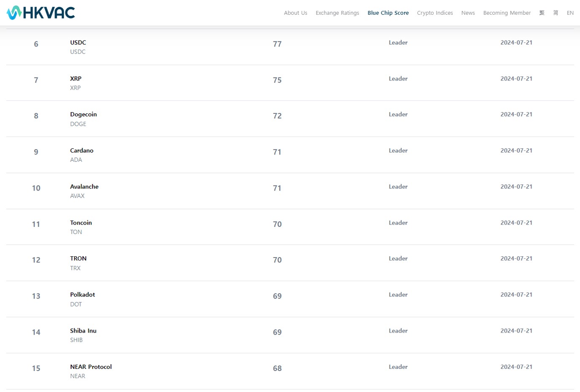Viewport: 580px width, 392px height.
Task: Click score 75 for XRP
Action: click(x=277, y=80)
